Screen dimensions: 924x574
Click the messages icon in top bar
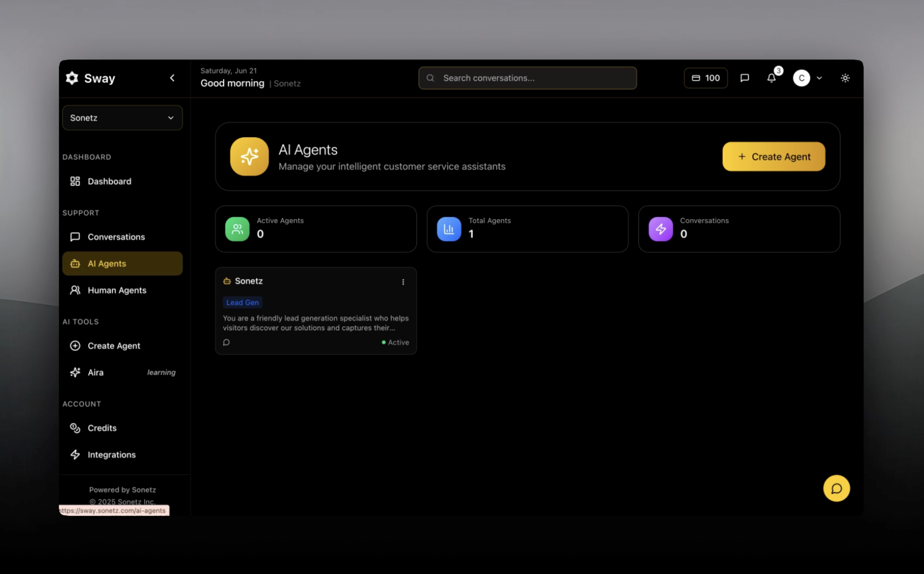click(744, 78)
